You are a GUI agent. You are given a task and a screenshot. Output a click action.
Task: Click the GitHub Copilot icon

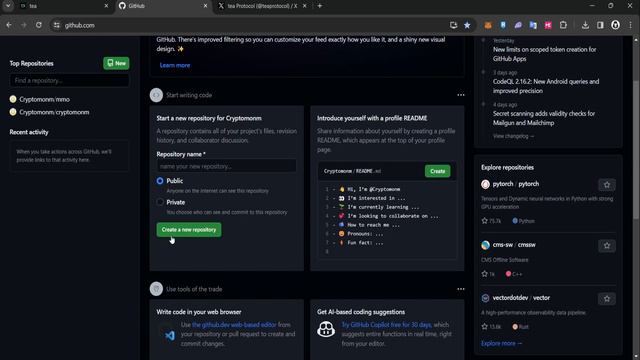point(326,329)
